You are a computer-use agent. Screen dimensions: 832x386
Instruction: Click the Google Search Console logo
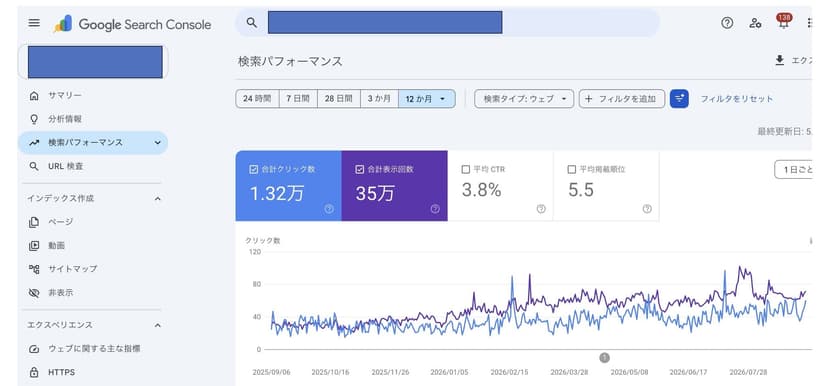point(132,24)
